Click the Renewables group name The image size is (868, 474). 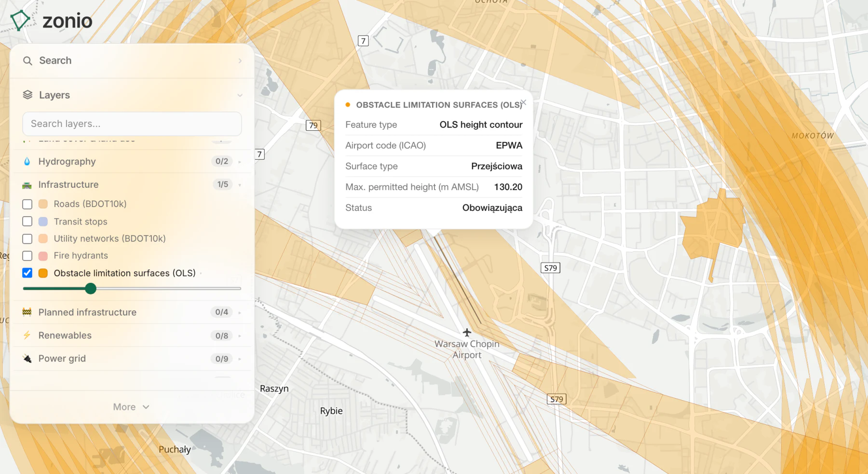pos(65,335)
